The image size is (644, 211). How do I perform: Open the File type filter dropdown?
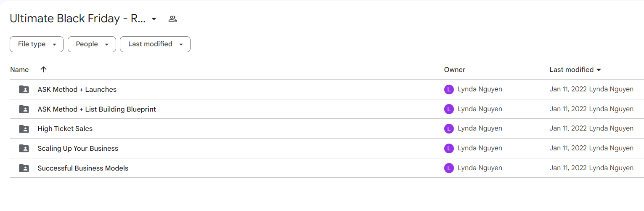37,44
